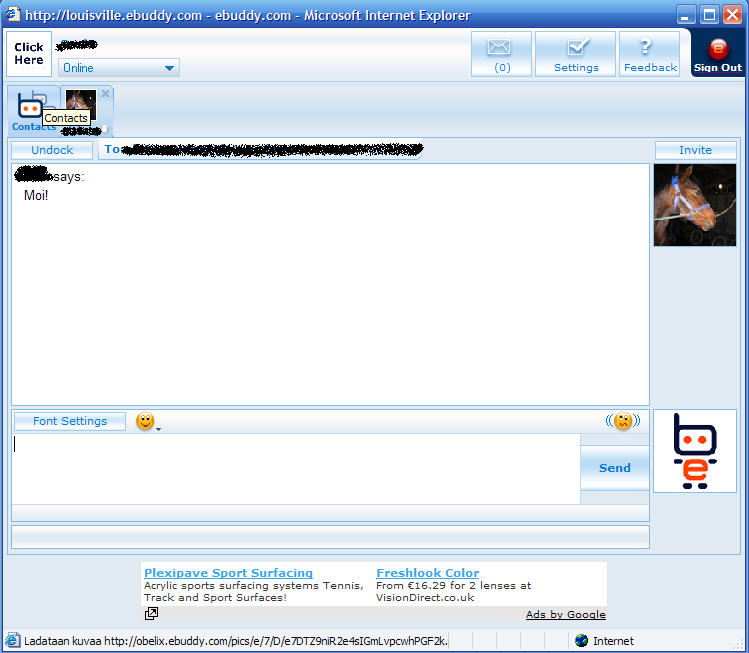Click the Send button
This screenshot has height=653, width=749.
615,468
